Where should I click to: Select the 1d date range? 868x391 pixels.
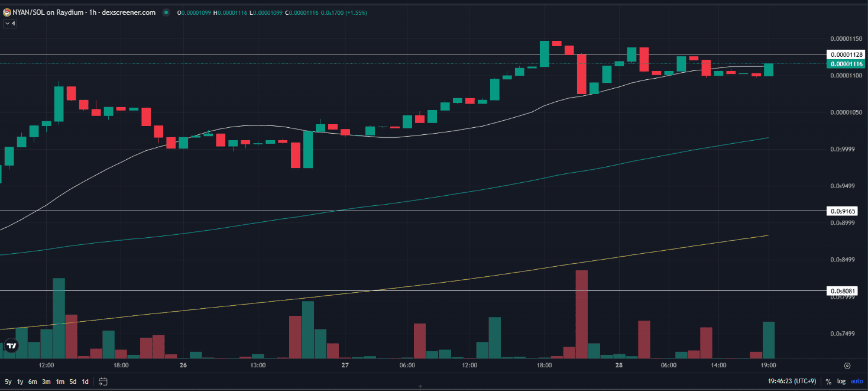(x=85, y=382)
